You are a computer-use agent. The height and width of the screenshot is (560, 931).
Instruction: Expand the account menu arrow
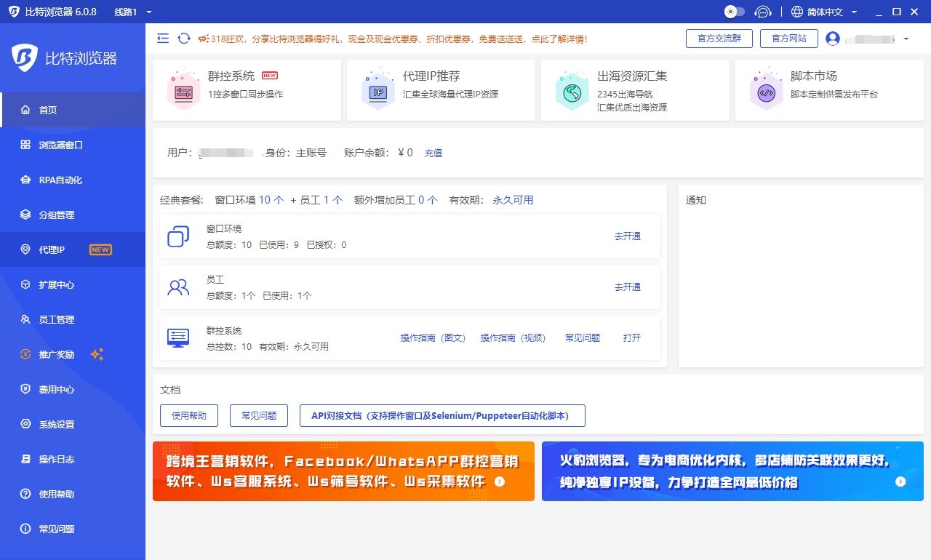tap(906, 39)
